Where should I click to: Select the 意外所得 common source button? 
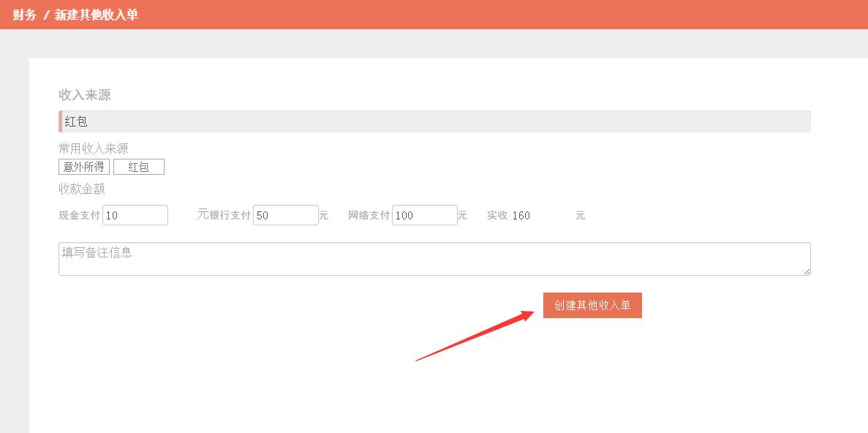[84, 167]
